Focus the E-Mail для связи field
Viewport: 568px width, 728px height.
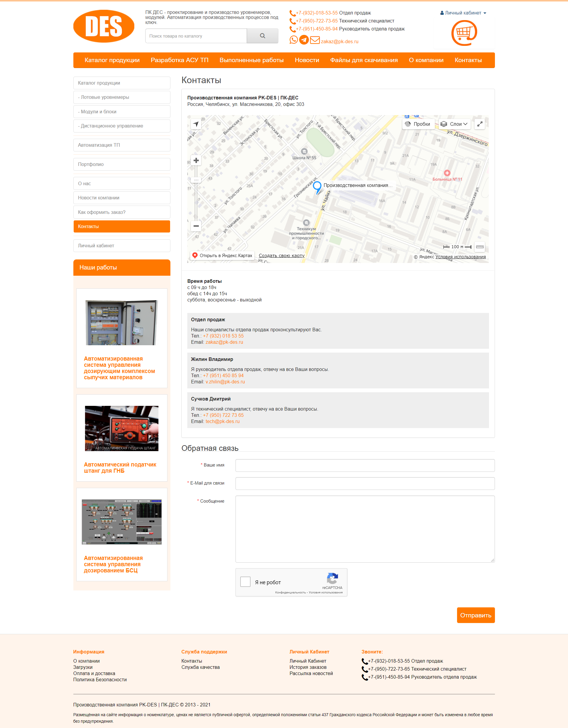coord(365,483)
